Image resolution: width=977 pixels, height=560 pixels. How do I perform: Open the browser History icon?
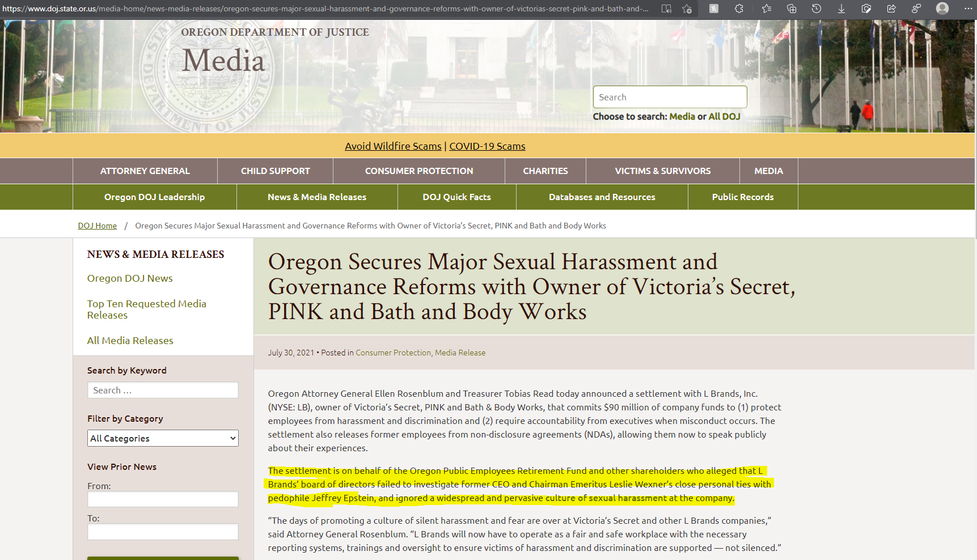coord(817,9)
